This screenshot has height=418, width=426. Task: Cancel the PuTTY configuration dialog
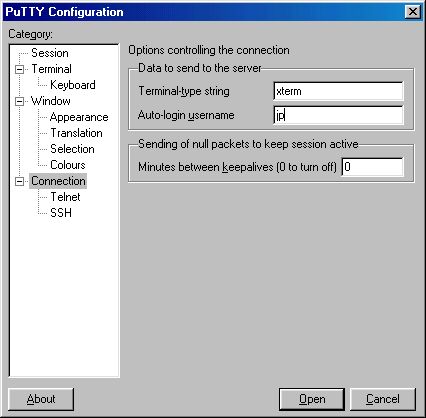point(383,399)
